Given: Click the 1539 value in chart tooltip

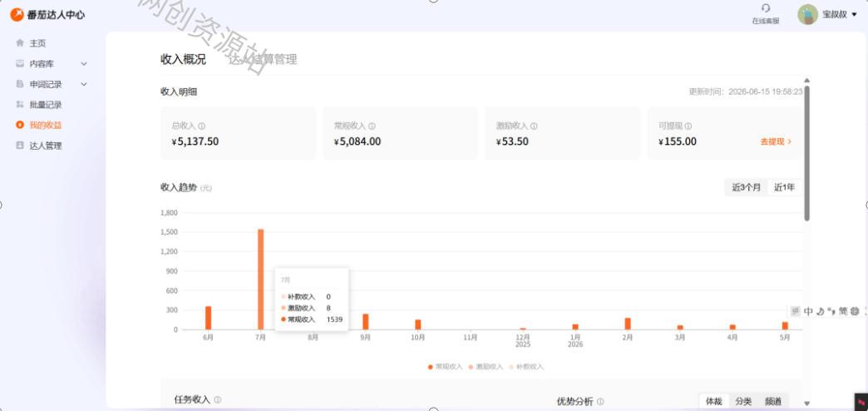Looking at the screenshot, I should [333, 319].
